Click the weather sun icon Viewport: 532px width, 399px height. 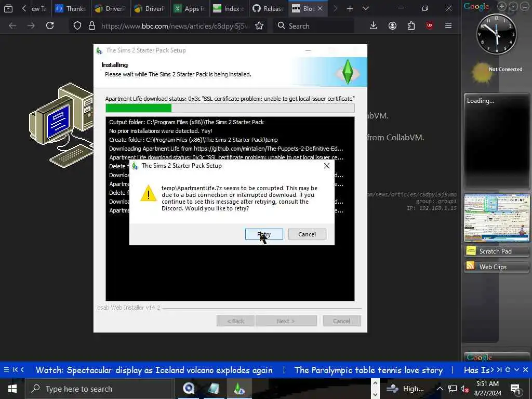[x=481, y=73]
